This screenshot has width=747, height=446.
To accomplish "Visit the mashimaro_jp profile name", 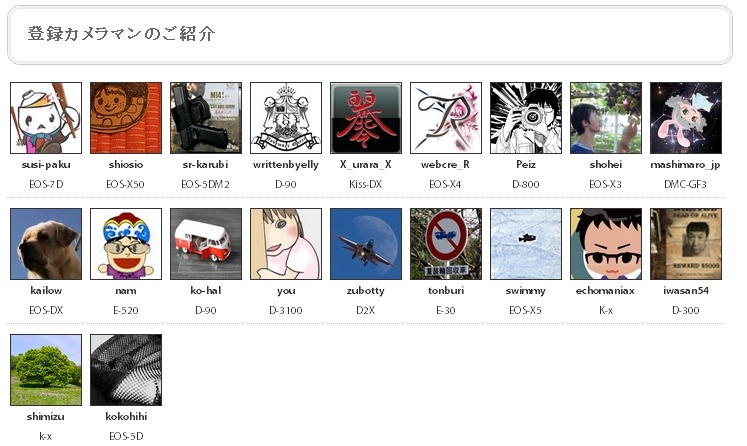I will point(686,164).
